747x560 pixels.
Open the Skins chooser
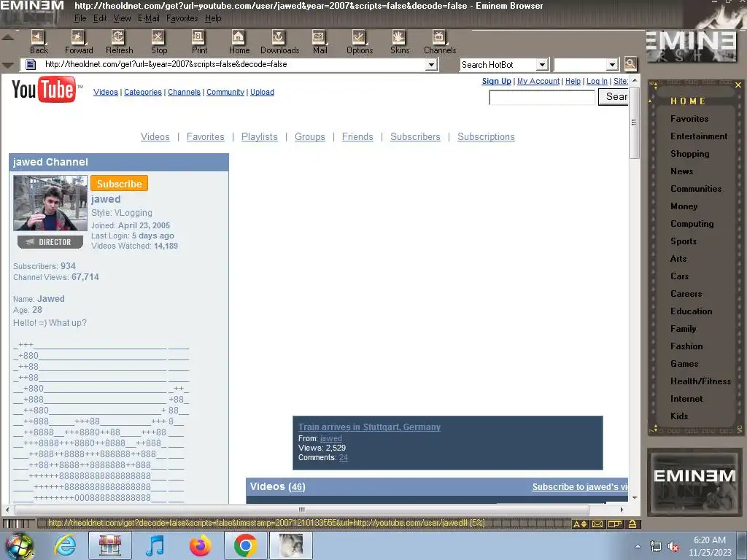[399, 42]
